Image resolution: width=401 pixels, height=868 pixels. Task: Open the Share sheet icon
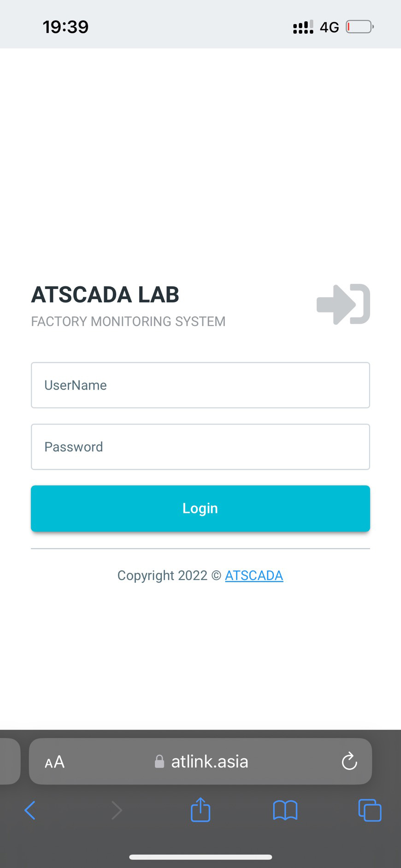pyautogui.click(x=200, y=810)
